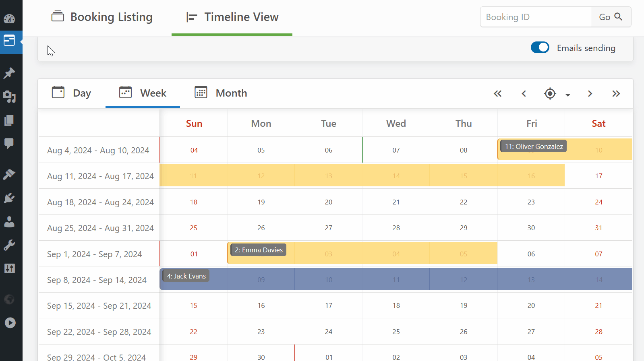Switch to the Booking Listing tab

[x=102, y=17]
